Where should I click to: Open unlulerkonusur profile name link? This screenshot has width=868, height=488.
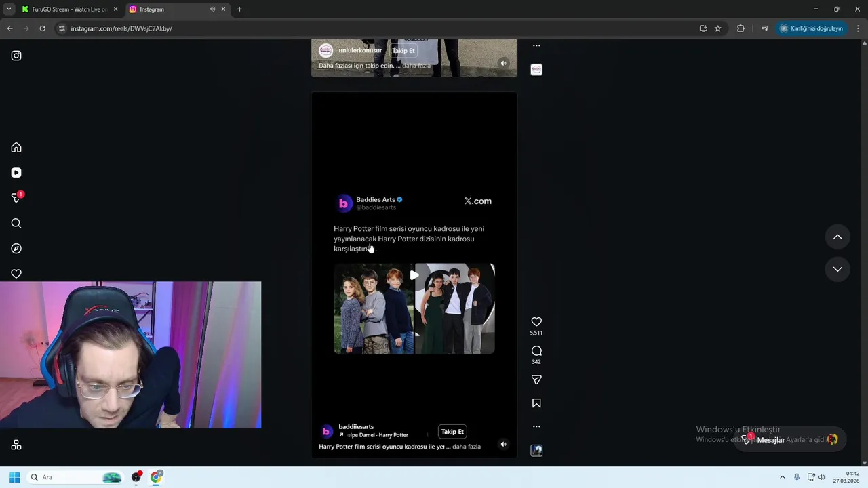tap(360, 51)
